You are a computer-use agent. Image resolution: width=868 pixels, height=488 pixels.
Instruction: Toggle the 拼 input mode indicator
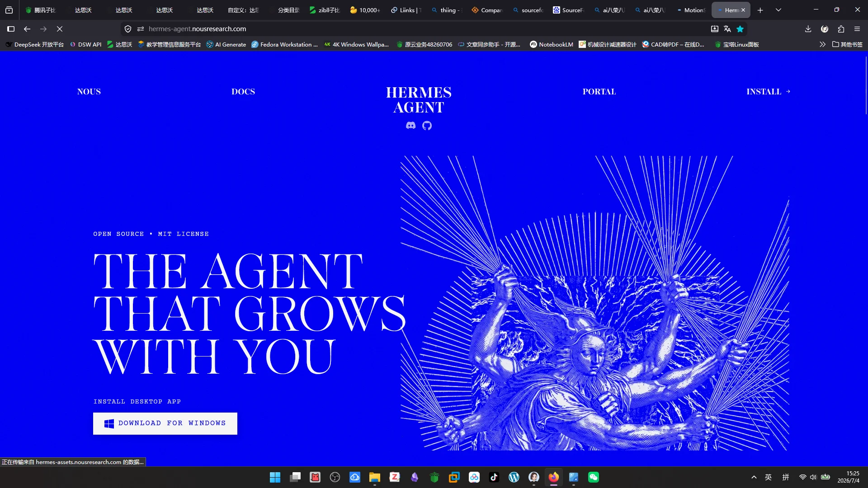[x=786, y=477]
